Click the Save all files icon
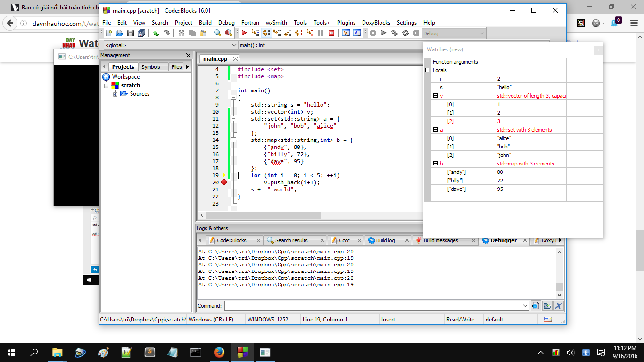 (141, 33)
